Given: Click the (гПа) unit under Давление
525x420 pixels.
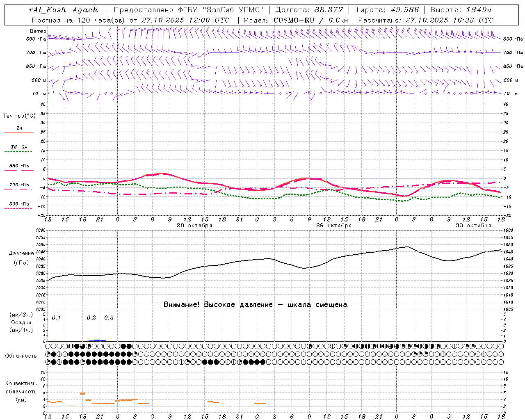Looking at the screenshot, I should pyautogui.click(x=21, y=262).
